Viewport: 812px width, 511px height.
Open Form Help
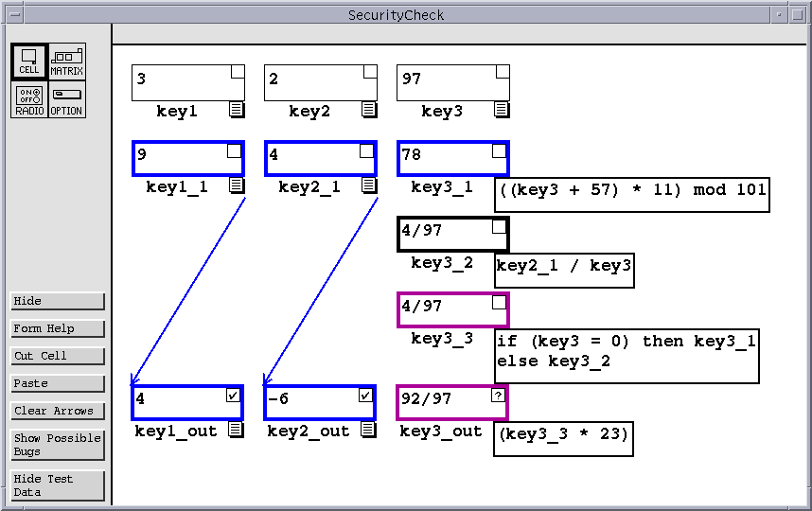58,328
